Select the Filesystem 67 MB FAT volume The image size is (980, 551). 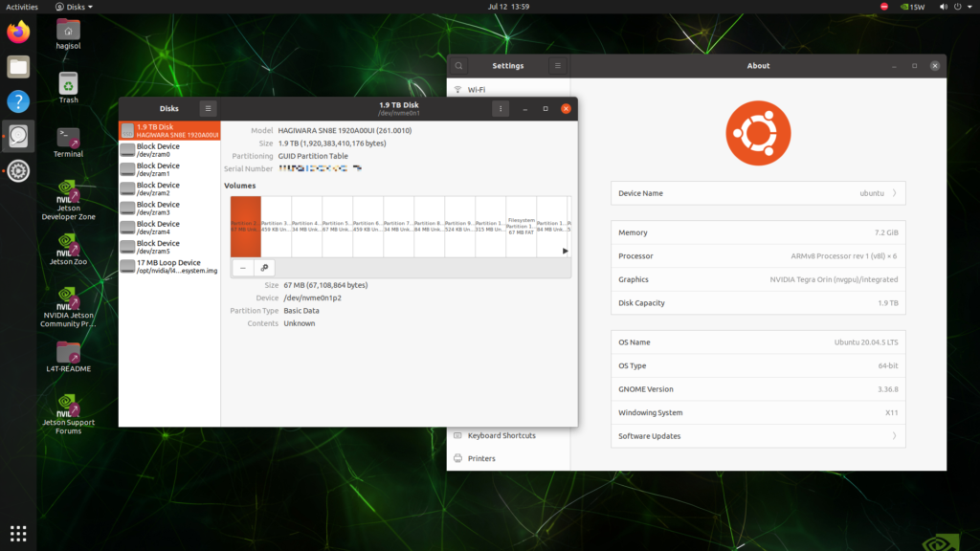[x=522, y=227]
